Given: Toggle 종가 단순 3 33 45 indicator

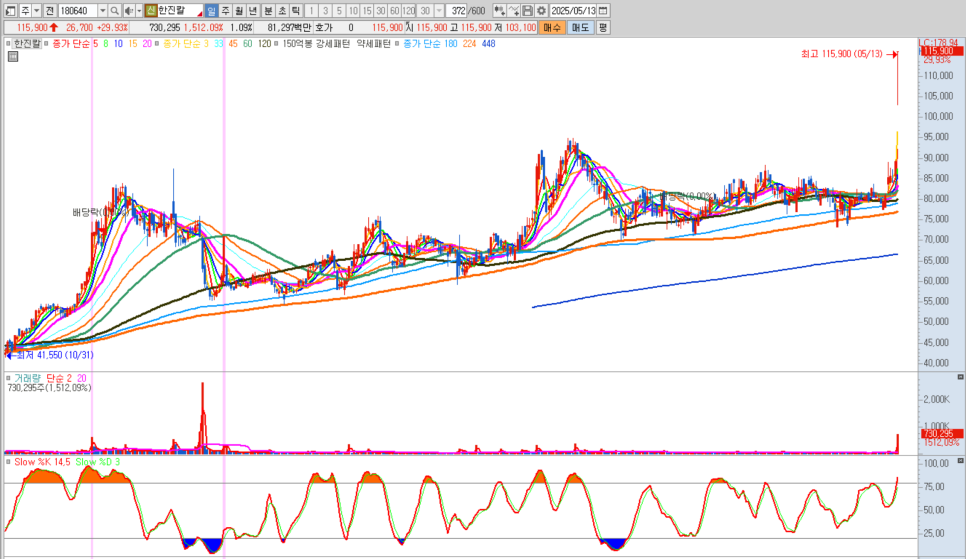Looking at the screenshot, I should pos(158,44).
